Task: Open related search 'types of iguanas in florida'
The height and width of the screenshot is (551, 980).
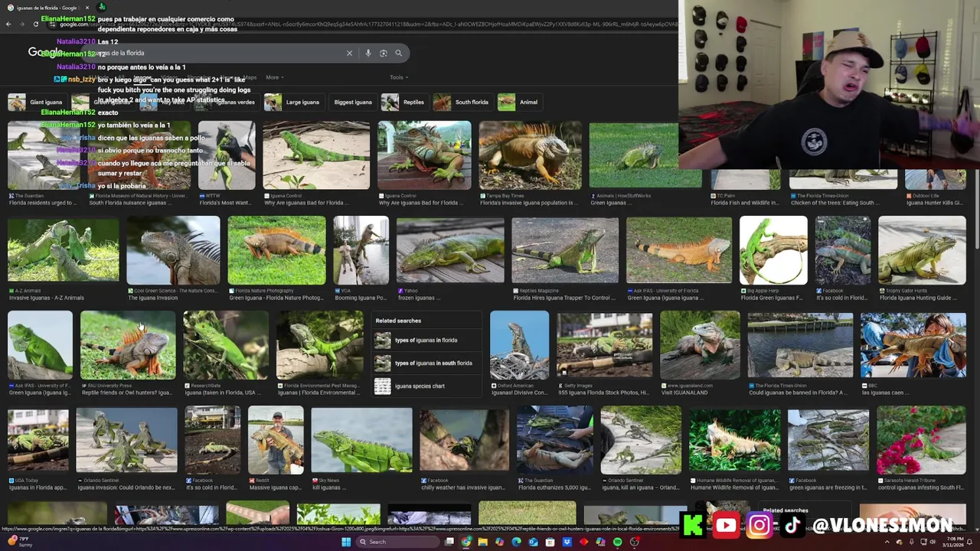Action: click(426, 341)
